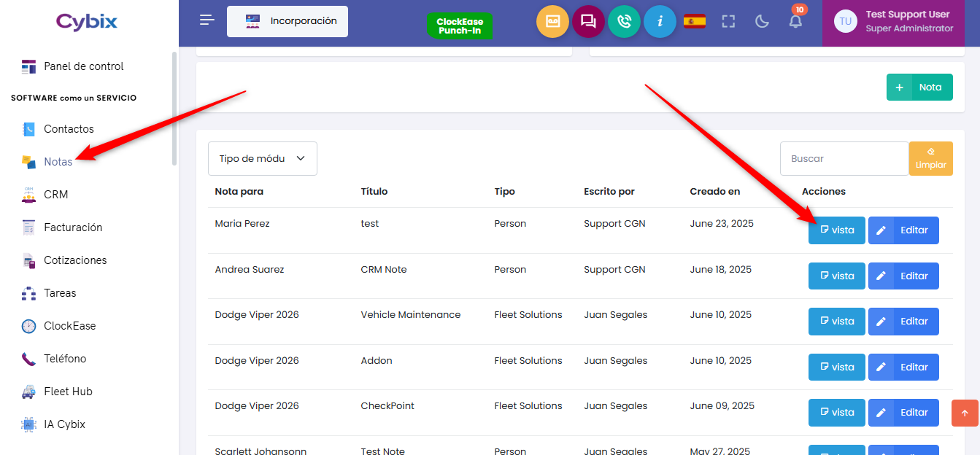View the Addon note
Viewport: 980px width, 455px height.
tap(836, 367)
